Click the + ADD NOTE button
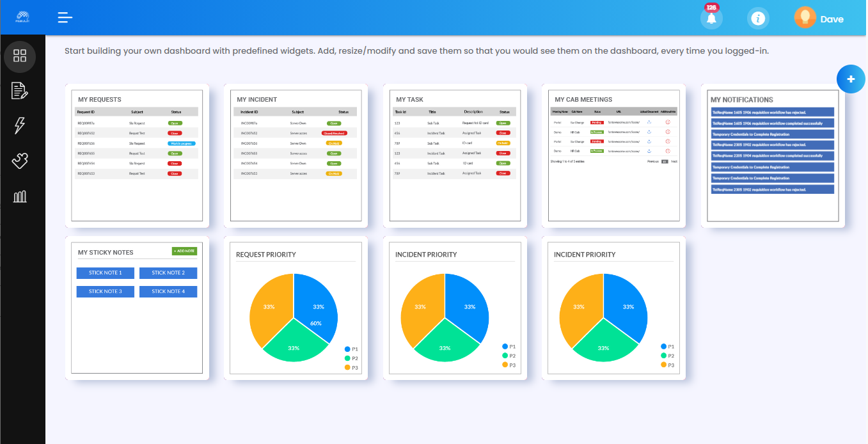This screenshot has width=868, height=444. pos(184,251)
